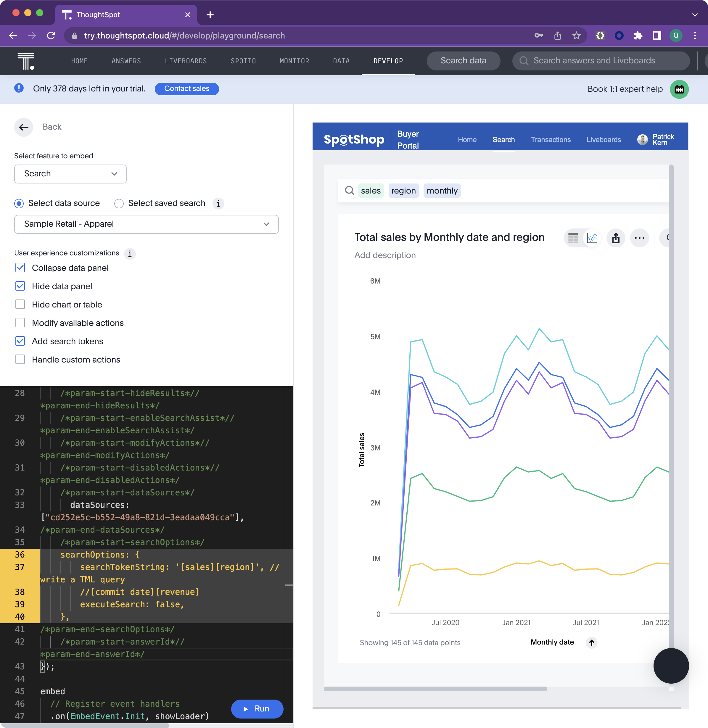
Task: Open the Search feature dropdown
Action: (70, 174)
